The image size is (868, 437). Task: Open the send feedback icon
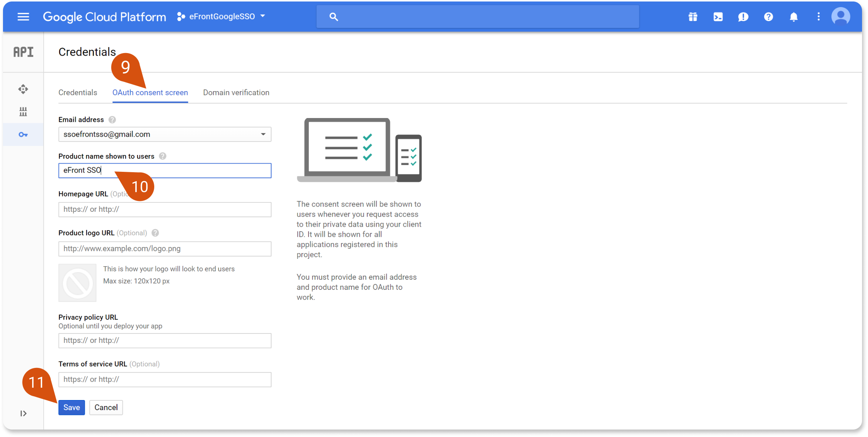coord(743,17)
